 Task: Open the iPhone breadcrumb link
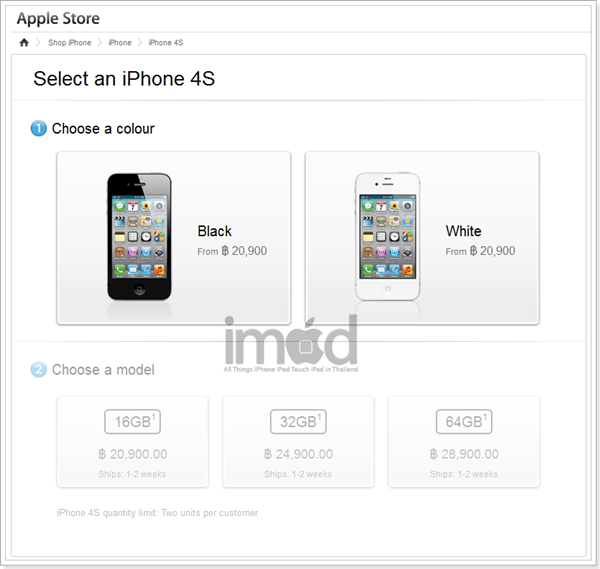tap(120, 42)
